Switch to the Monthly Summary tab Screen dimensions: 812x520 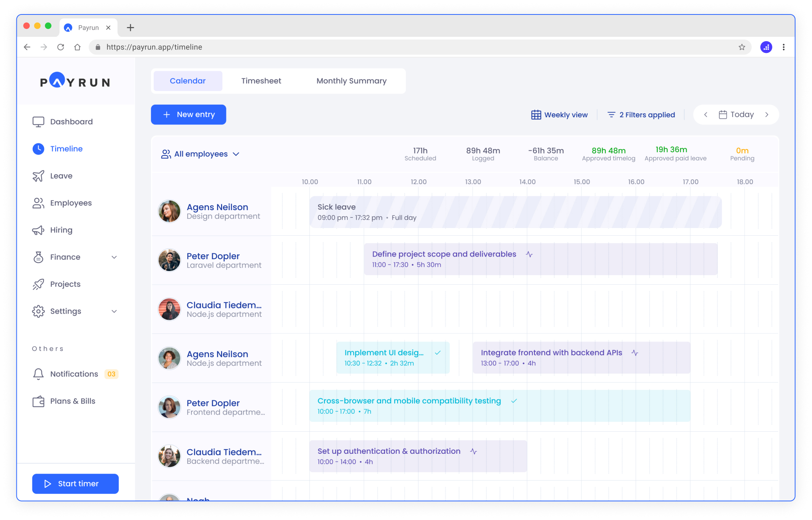pos(351,81)
